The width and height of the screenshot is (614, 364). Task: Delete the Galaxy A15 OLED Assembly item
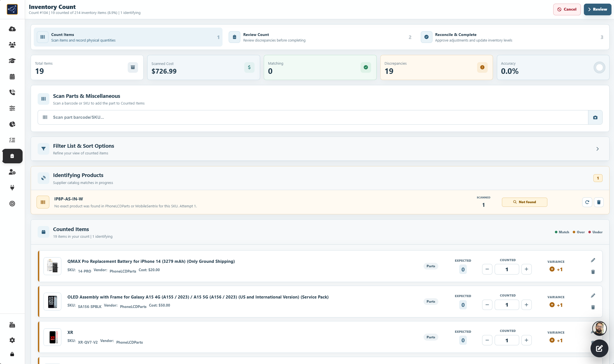pyautogui.click(x=593, y=307)
